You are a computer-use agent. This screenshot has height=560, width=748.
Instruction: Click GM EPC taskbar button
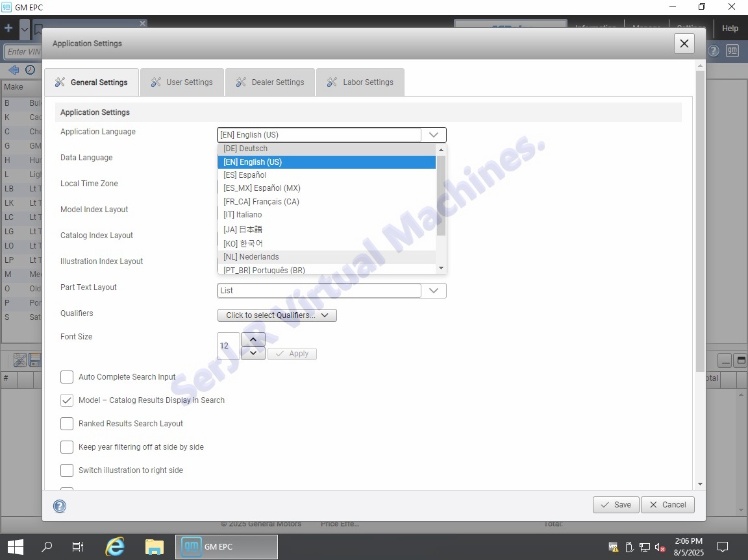(x=227, y=546)
